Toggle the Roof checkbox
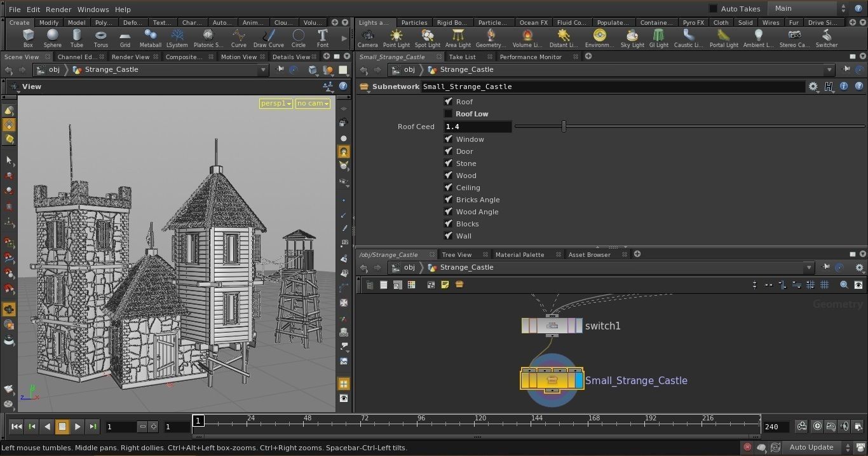 pos(449,102)
